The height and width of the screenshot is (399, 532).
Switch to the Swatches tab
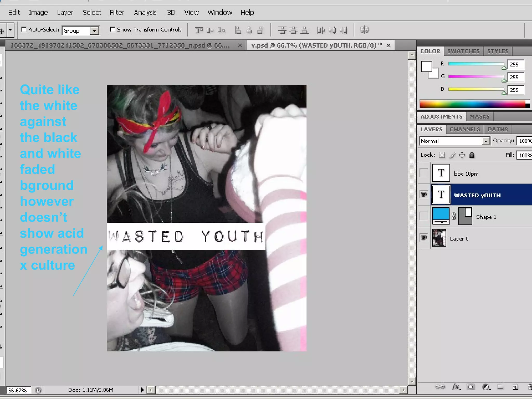click(x=463, y=51)
